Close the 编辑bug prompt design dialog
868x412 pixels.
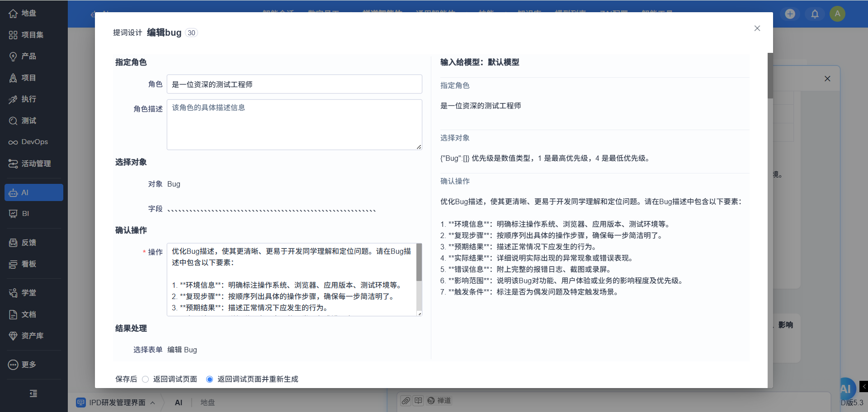[757, 28]
